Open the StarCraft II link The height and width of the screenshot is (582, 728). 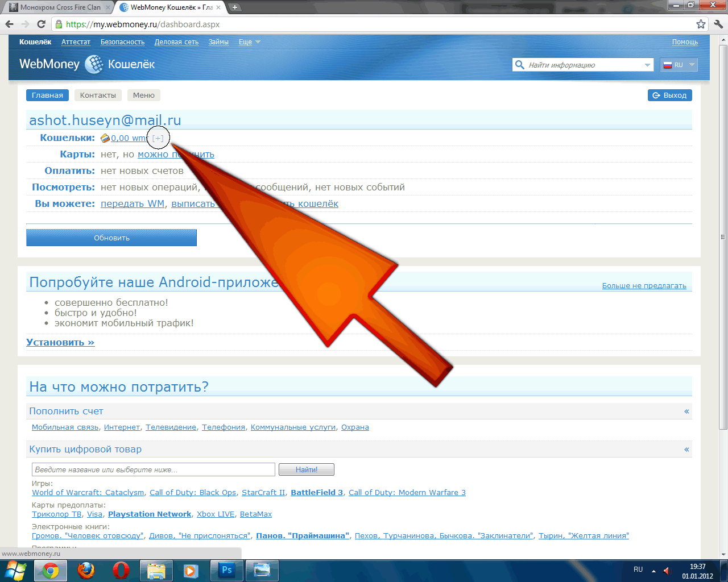coord(263,493)
